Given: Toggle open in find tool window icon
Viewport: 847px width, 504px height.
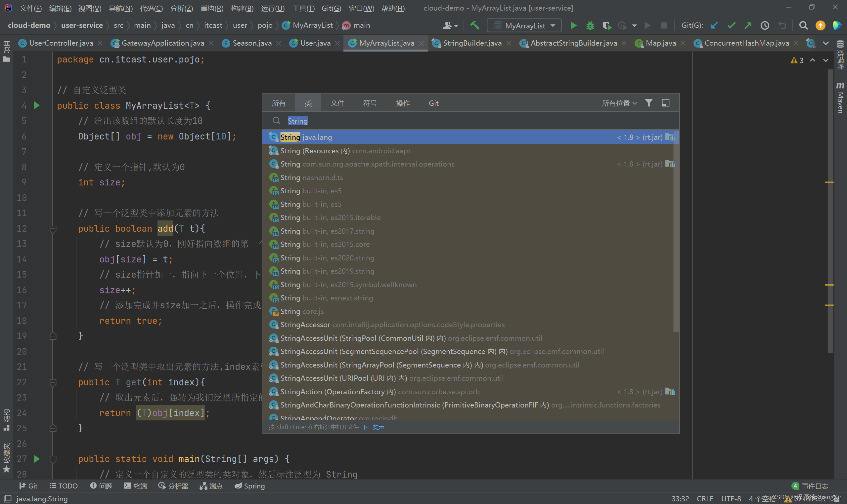Looking at the screenshot, I should tap(665, 103).
